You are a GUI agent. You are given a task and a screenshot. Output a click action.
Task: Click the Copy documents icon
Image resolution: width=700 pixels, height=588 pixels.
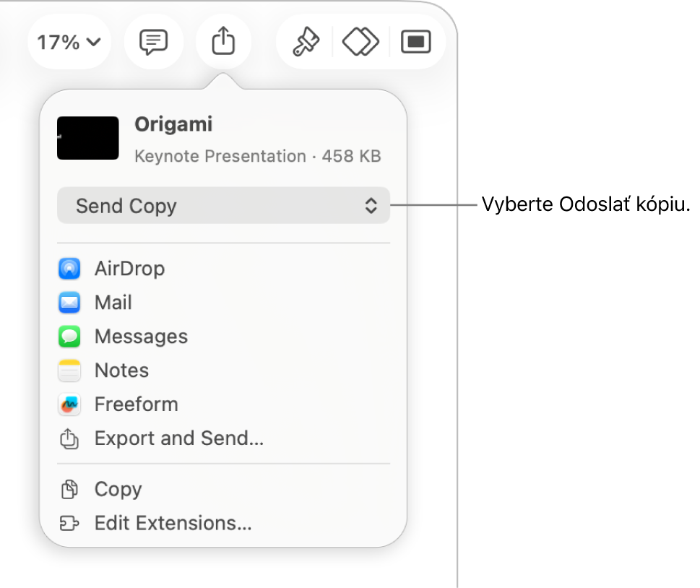69,489
